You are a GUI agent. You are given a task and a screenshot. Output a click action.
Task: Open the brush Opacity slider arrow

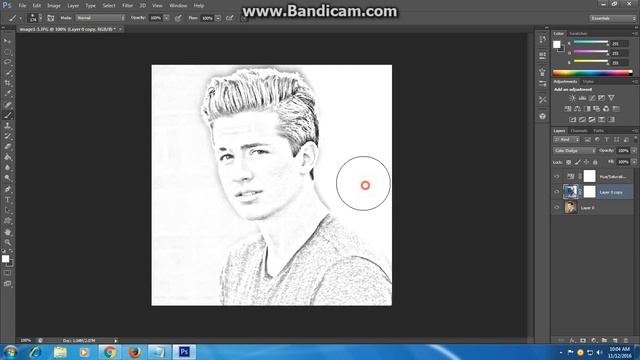(x=167, y=18)
